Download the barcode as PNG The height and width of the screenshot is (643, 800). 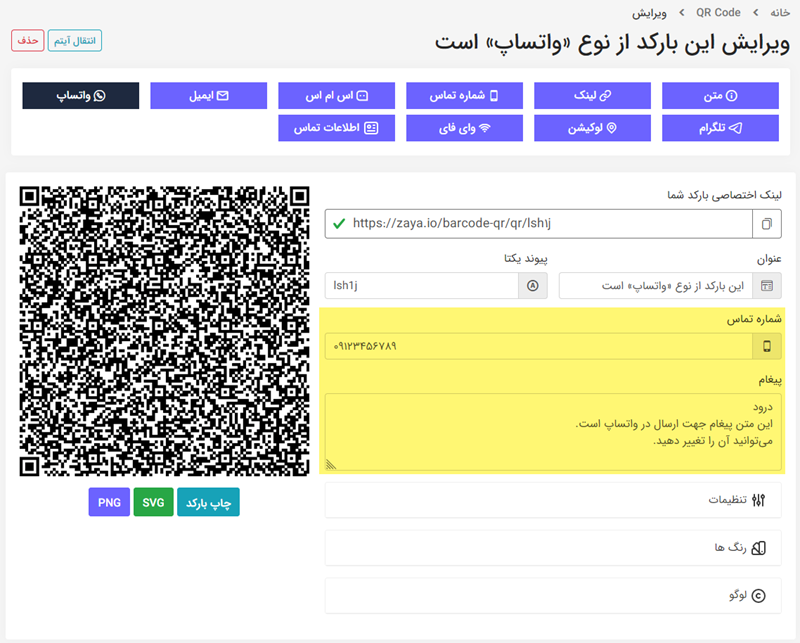pyautogui.click(x=109, y=502)
